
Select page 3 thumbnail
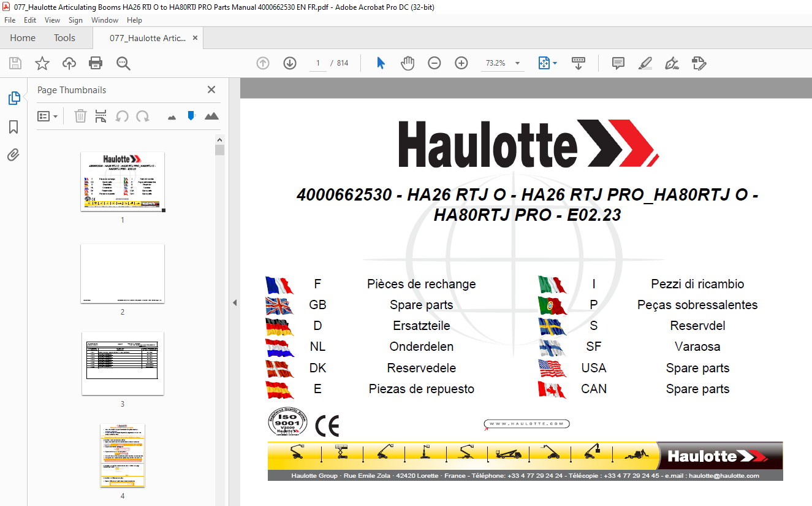[x=123, y=364]
